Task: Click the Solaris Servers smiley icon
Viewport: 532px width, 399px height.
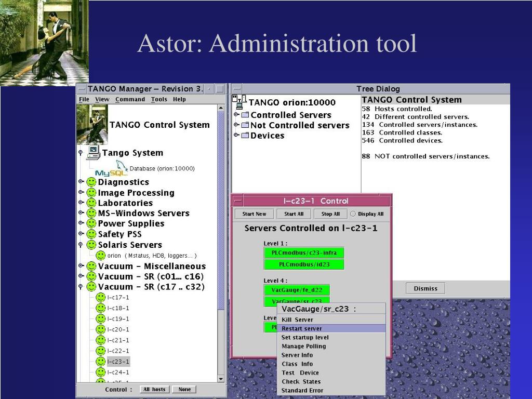Action: (x=91, y=245)
